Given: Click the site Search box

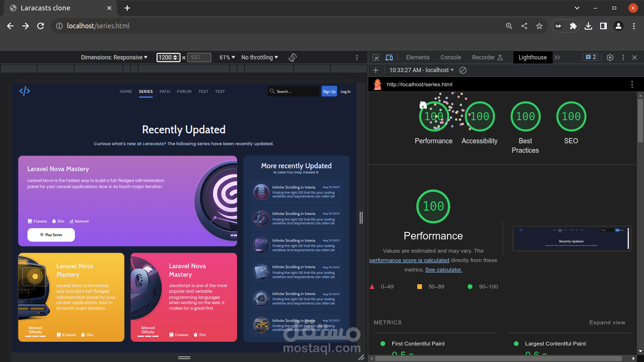Looking at the screenshot, I should point(293,91).
